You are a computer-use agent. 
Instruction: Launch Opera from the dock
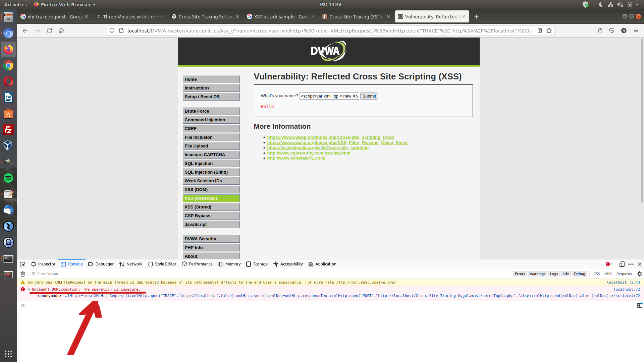(x=8, y=81)
